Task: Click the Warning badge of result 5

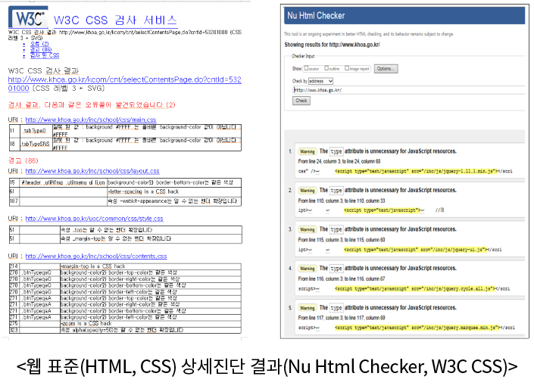Action: click(308, 308)
